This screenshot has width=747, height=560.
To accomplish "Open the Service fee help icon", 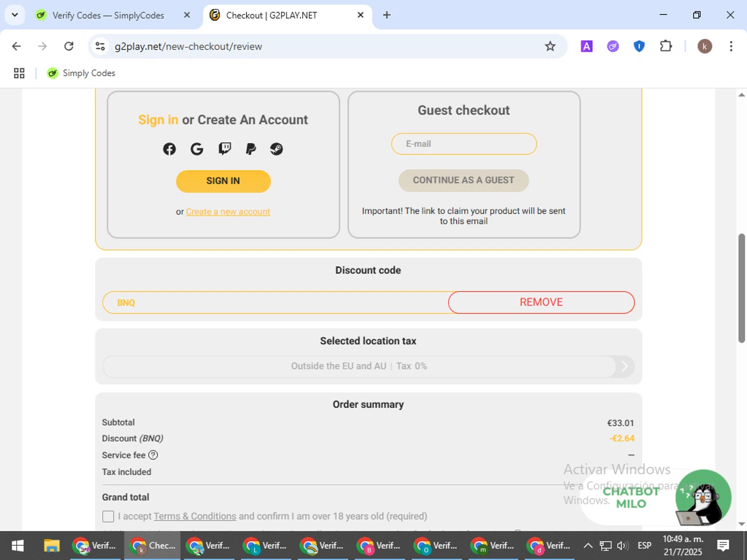I will point(153,455).
